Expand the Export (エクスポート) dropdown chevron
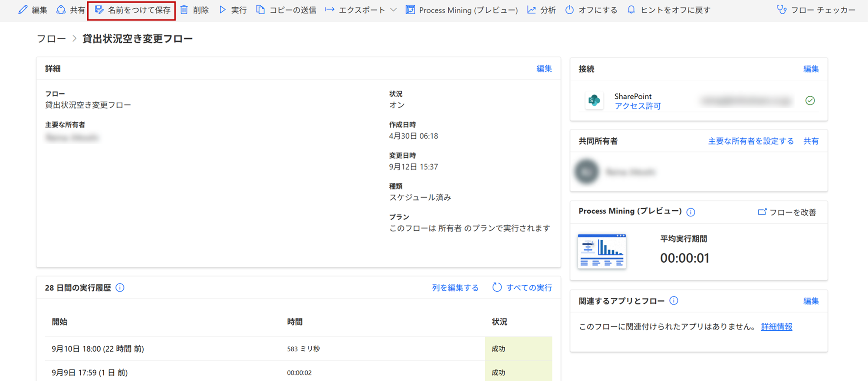Image resolution: width=868 pixels, height=381 pixels. (x=393, y=10)
